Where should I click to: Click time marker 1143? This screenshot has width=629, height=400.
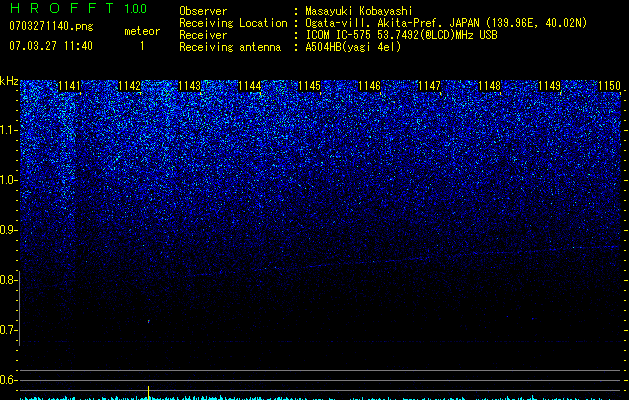(x=189, y=86)
